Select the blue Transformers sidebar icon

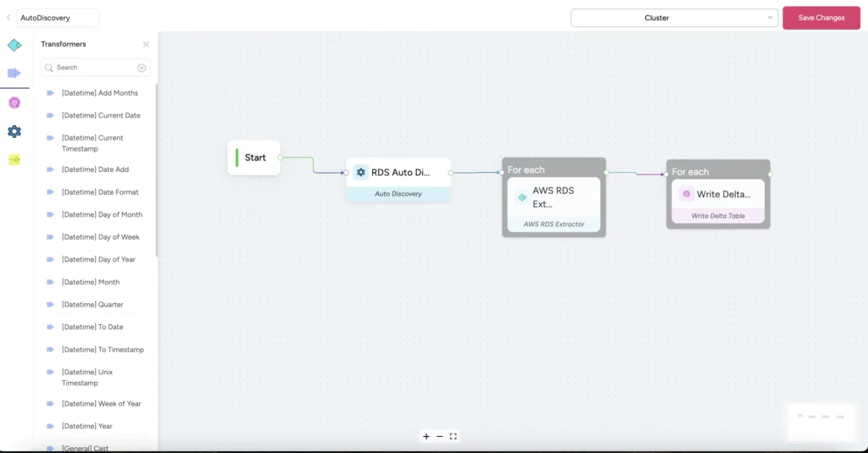pyautogui.click(x=14, y=74)
